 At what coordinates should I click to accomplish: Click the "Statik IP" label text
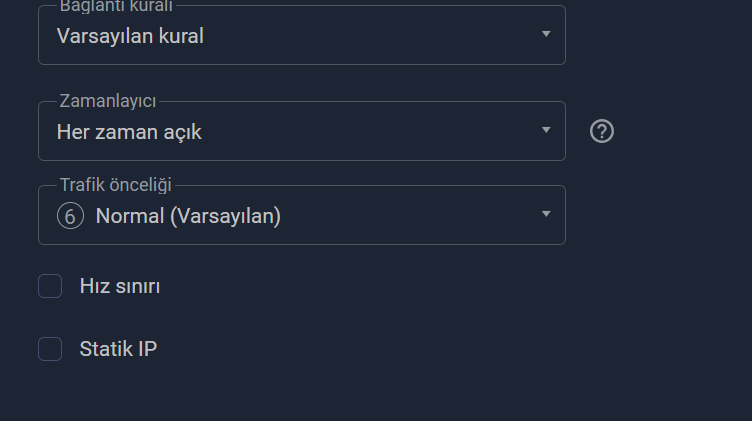point(118,349)
